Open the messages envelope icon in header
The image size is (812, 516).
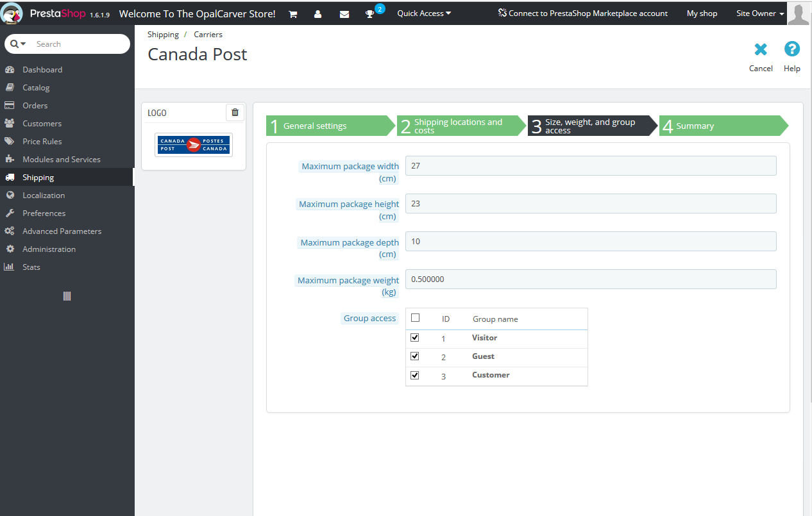click(344, 14)
